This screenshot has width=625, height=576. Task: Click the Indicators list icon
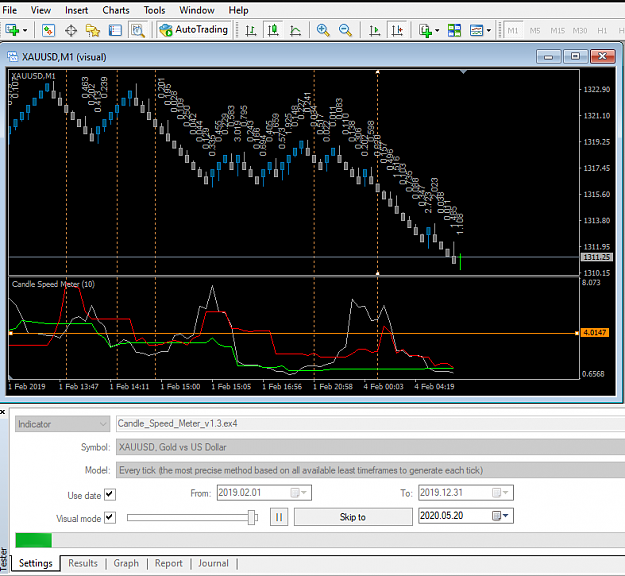pyautogui.click(x=425, y=30)
